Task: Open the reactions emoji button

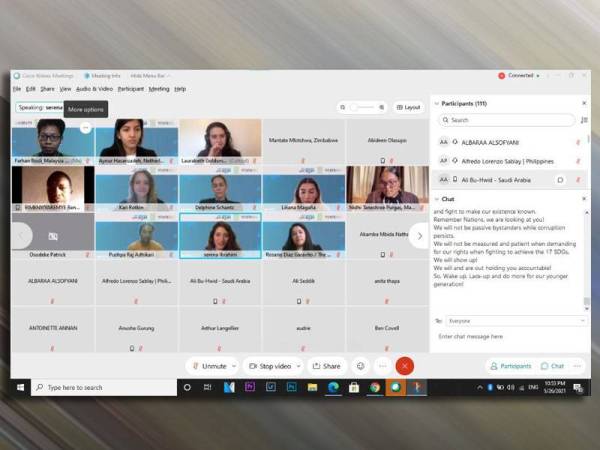Action: pyautogui.click(x=360, y=366)
